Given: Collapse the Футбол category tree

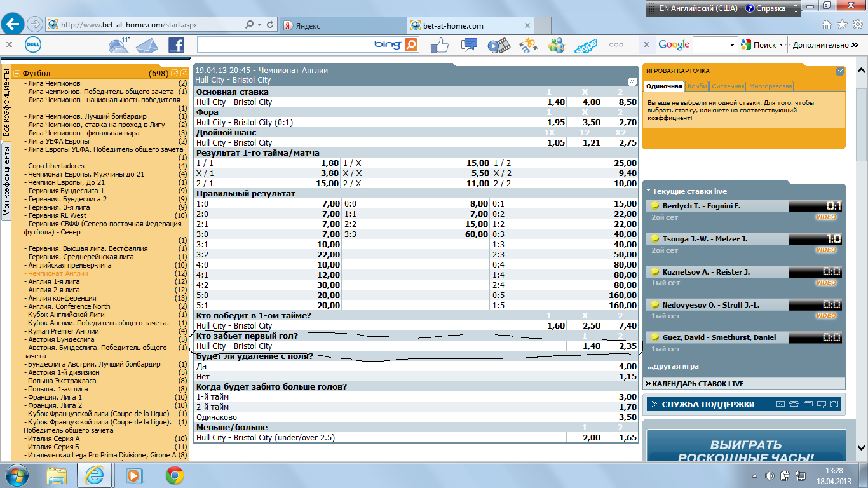Looking at the screenshot, I should tap(17, 73).
